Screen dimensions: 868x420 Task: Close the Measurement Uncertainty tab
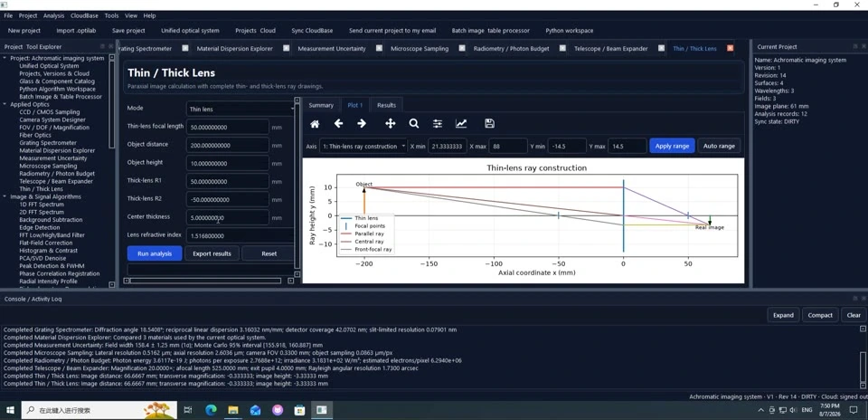(379, 48)
